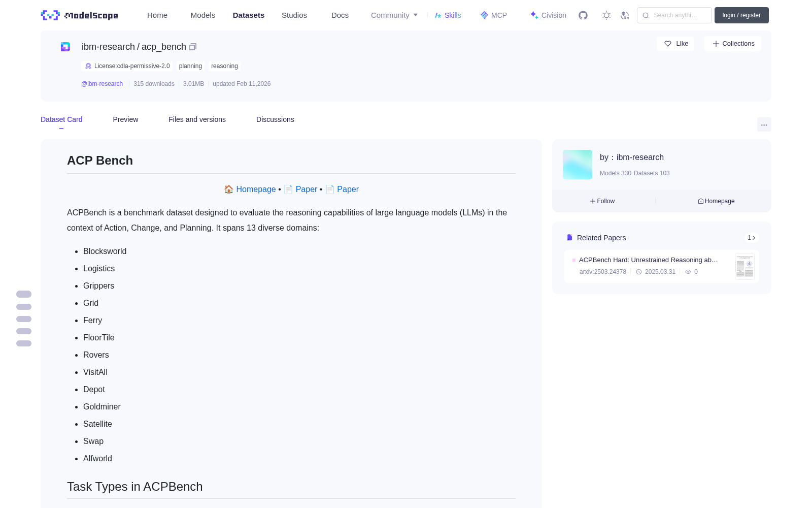Image resolution: width=812 pixels, height=508 pixels.
Task: Click the Task Types in ACPBench heading
Action: (x=134, y=487)
